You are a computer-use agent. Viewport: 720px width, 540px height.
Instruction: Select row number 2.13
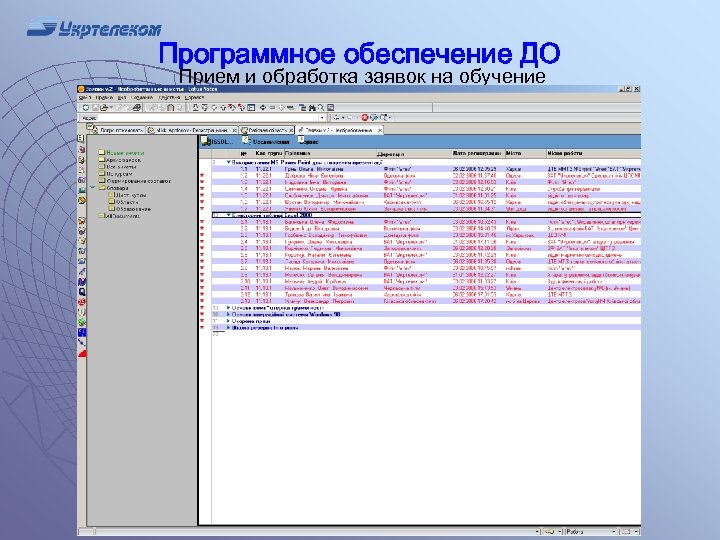pyautogui.click(x=426, y=301)
